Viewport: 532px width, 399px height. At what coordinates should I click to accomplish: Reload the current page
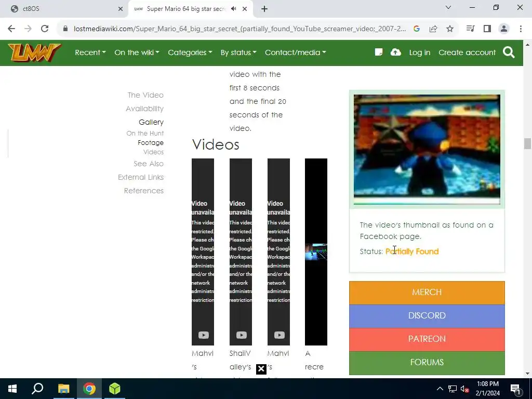tap(45, 29)
